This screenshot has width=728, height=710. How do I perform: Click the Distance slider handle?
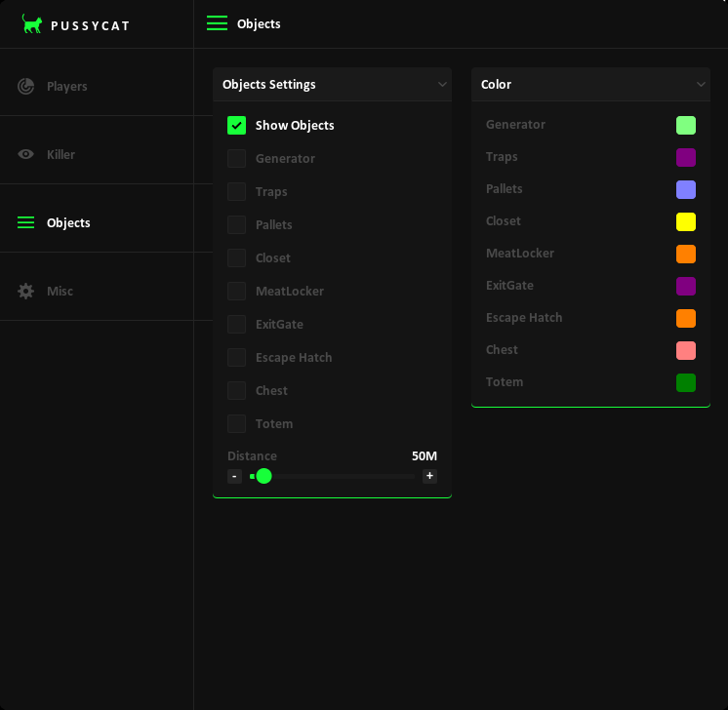[263, 476]
